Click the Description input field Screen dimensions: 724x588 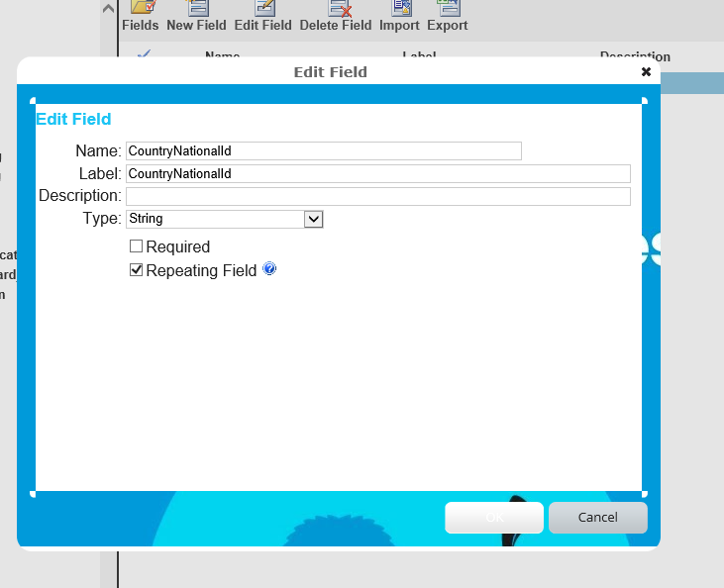(x=378, y=196)
